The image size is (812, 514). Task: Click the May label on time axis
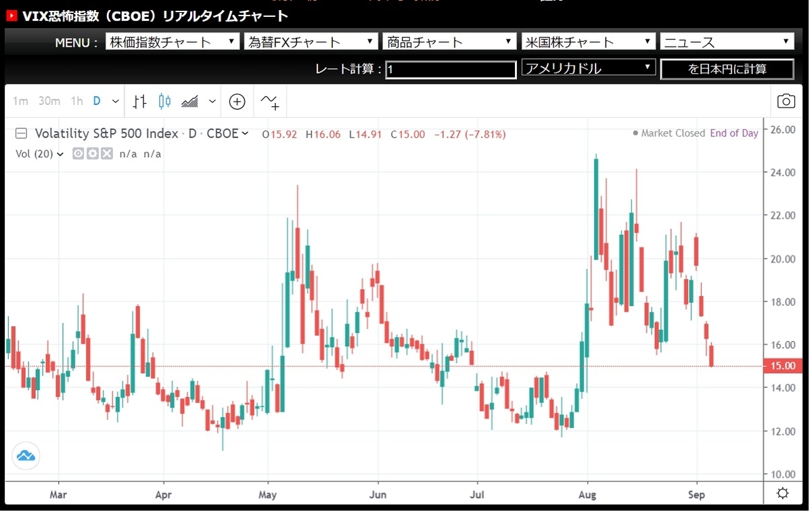268,494
